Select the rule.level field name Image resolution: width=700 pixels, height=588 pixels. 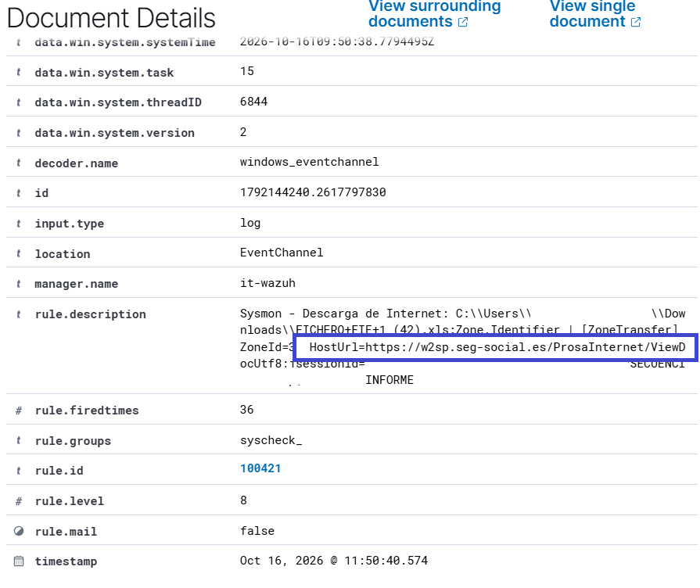69,501
